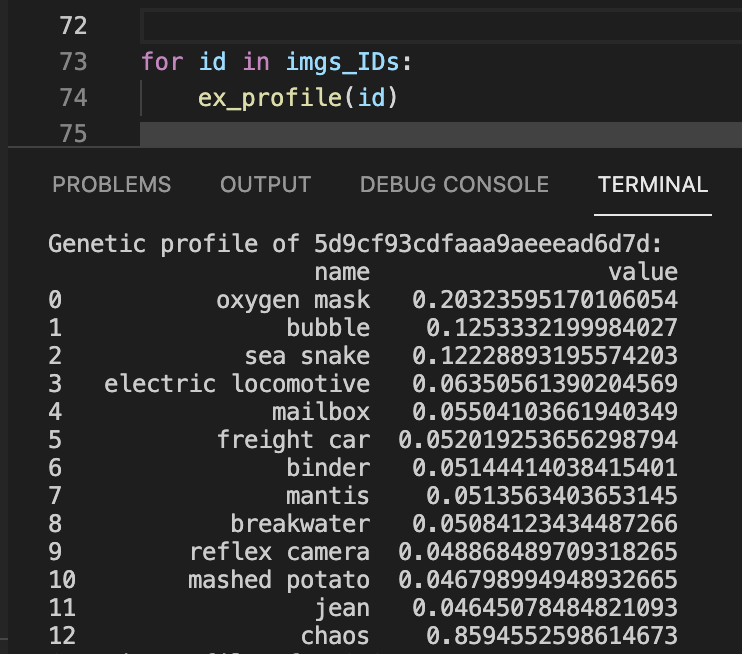Click value 0.12228893195574203
This screenshot has width=742, height=654.
[x=545, y=356]
